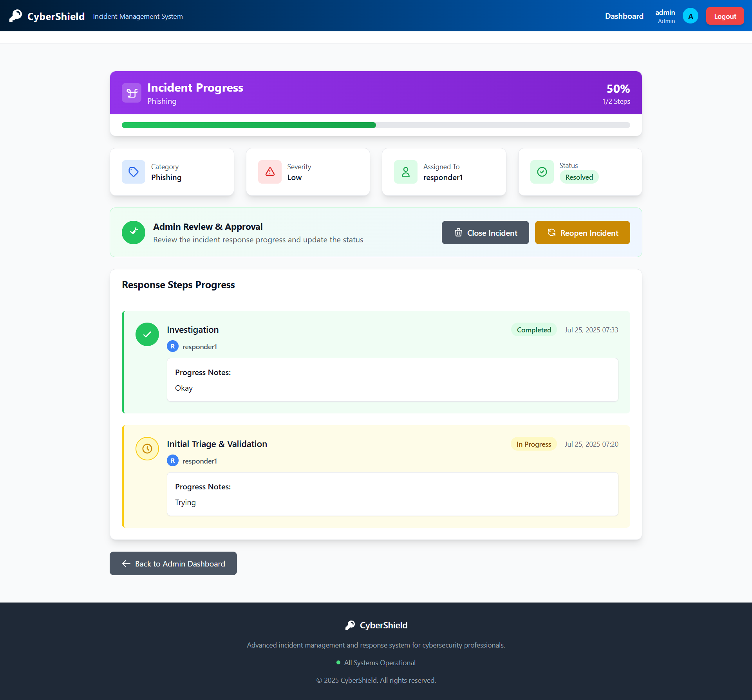Click the Resolved status badge
752x700 pixels.
coord(579,177)
